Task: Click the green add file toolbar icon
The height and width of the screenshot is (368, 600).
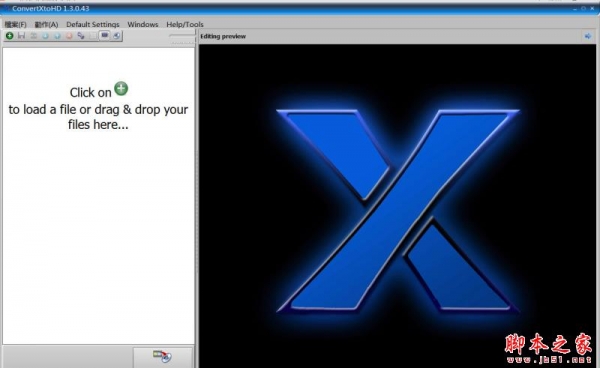Action: 10,36
